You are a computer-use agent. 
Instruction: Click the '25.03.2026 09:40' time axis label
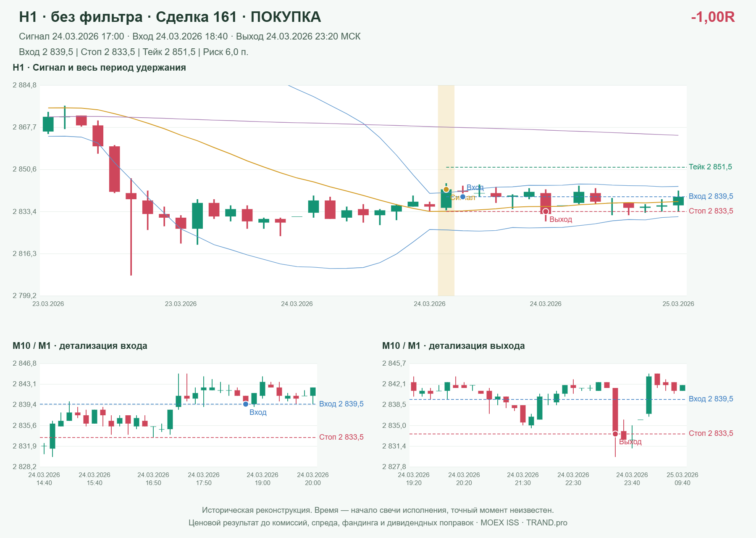pyautogui.click(x=682, y=479)
